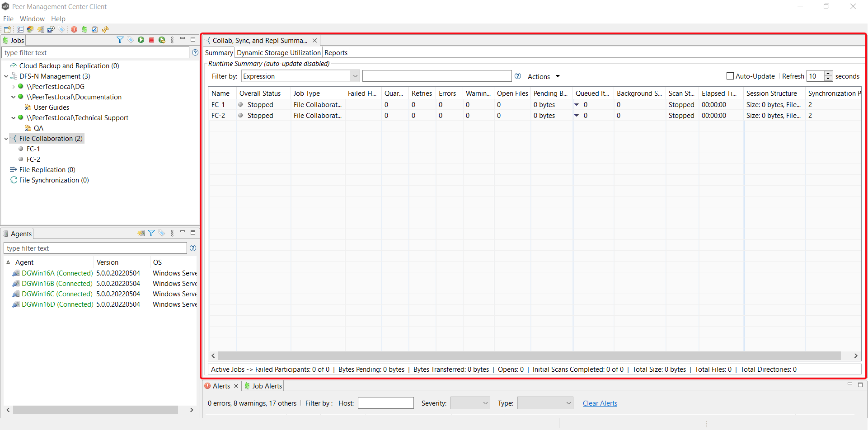Click the filter icon in the Agents panel
This screenshot has width=868, height=430.
coord(151,233)
